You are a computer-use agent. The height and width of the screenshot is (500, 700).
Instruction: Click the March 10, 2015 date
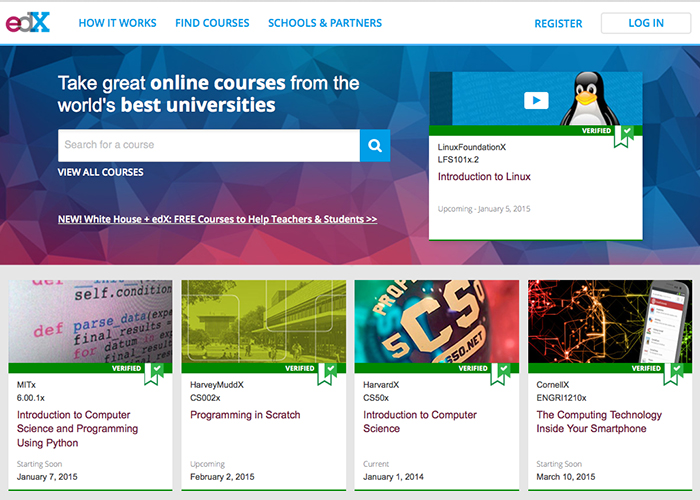coord(566,477)
